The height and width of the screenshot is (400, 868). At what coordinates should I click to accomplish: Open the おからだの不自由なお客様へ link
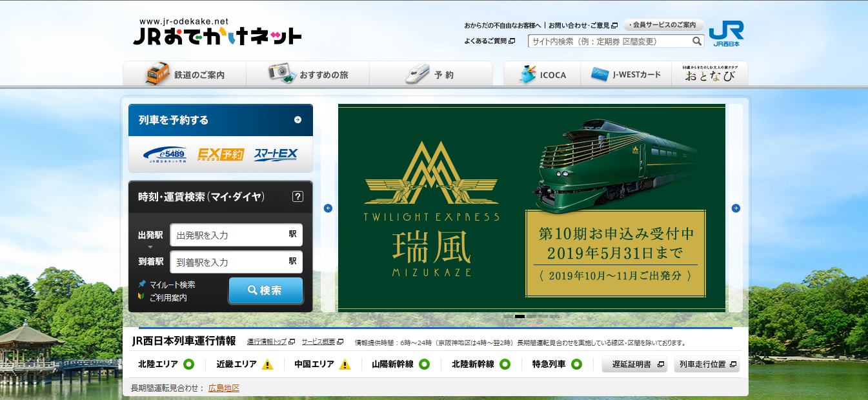[503, 26]
